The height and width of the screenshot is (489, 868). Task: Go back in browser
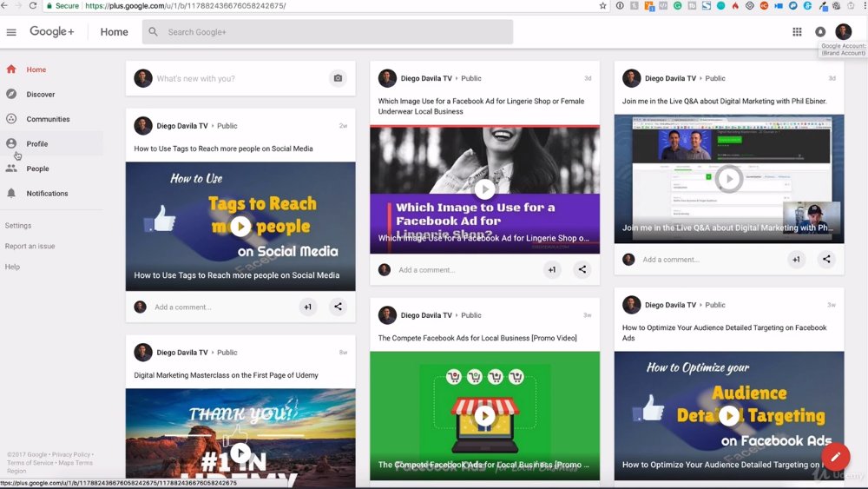tap(3, 5)
